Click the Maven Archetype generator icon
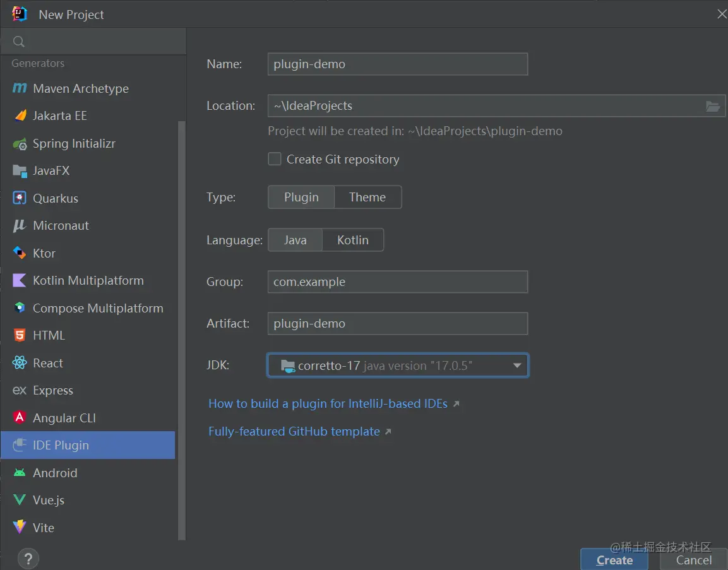 tap(20, 88)
